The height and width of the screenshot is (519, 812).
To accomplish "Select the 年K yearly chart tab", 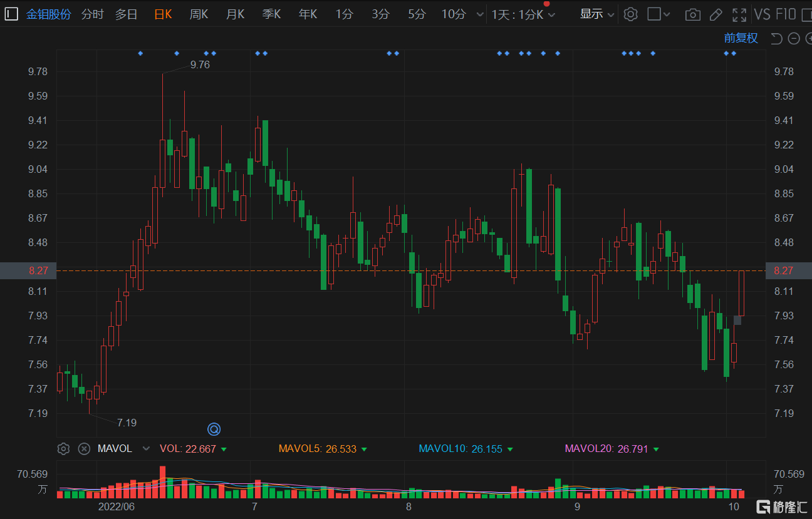I will pos(308,14).
